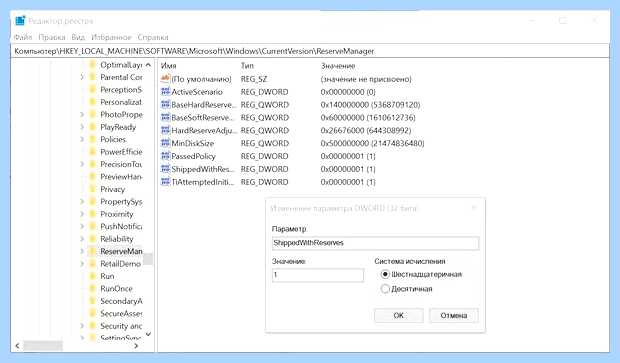The height and width of the screenshot is (363, 620).
Task: Click the Registry Editor app icon in title bar
Action: pos(20,21)
